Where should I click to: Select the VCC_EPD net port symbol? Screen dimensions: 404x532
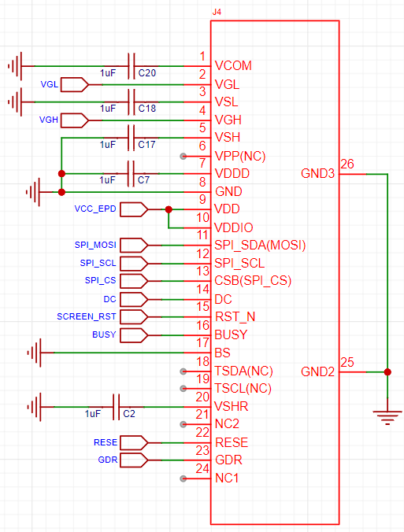coord(134,209)
